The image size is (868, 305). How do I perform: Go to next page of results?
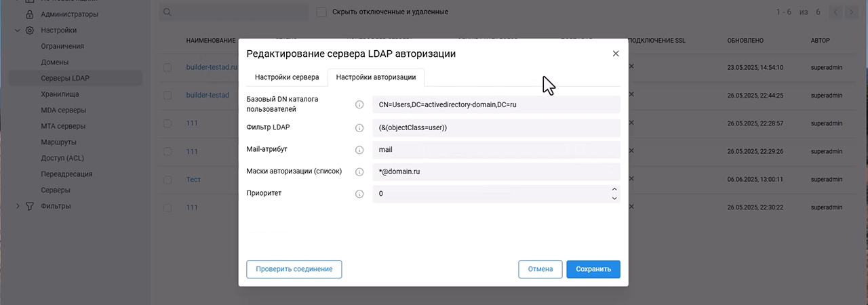point(852,12)
